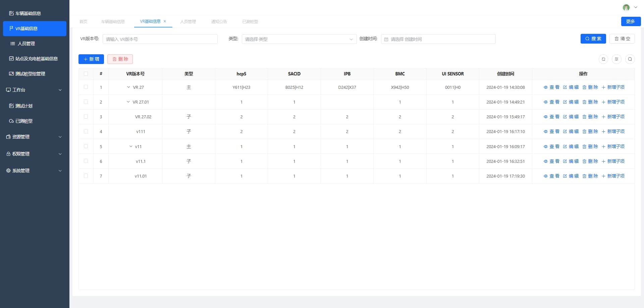This screenshot has width=644, height=308.
Task: Click the 搜索 button
Action: [x=593, y=39]
